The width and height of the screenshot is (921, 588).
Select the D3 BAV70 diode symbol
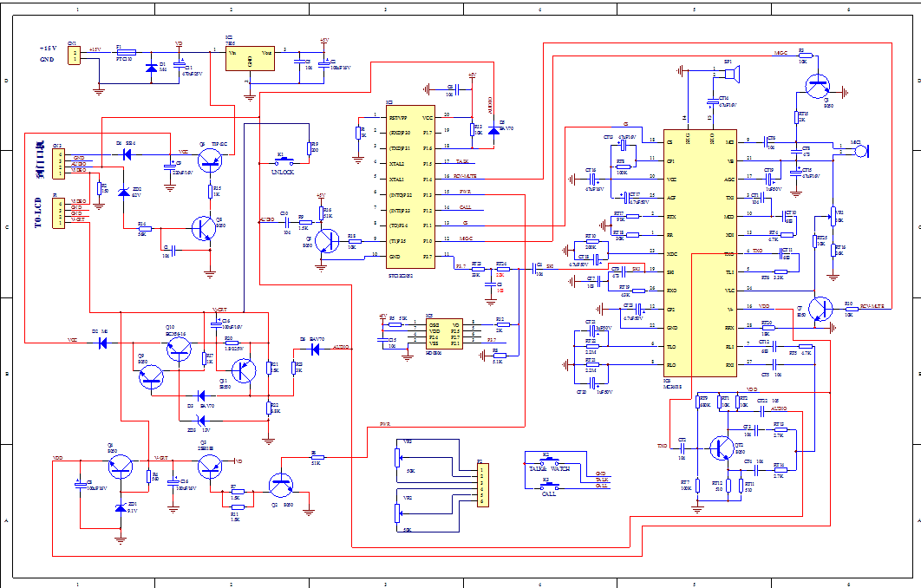coord(201,395)
